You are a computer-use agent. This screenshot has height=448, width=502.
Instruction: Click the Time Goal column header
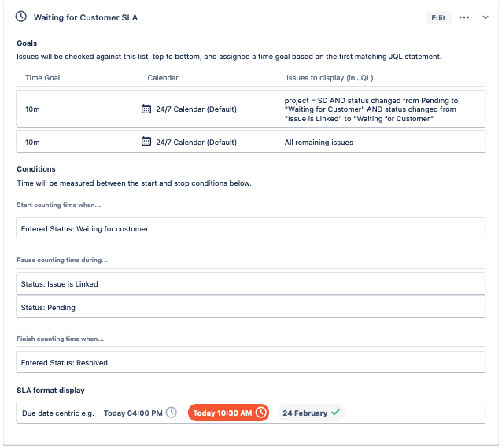point(42,77)
